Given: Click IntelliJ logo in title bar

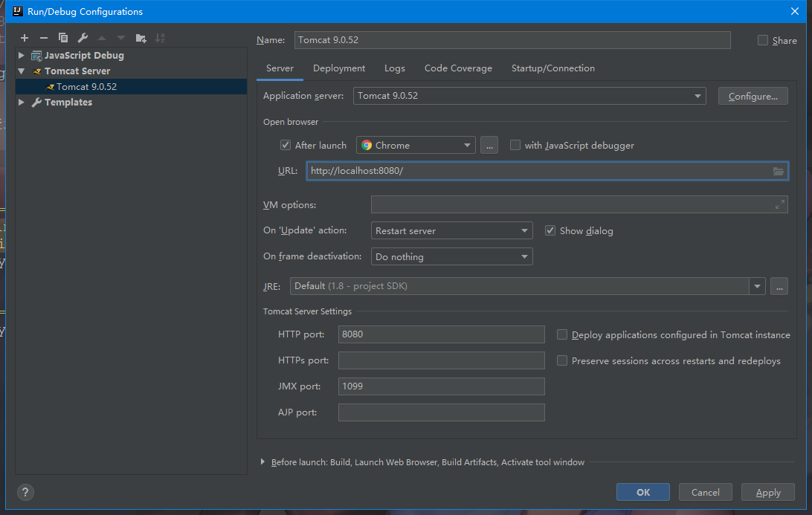Looking at the screenshot, I should coord(17,11).
